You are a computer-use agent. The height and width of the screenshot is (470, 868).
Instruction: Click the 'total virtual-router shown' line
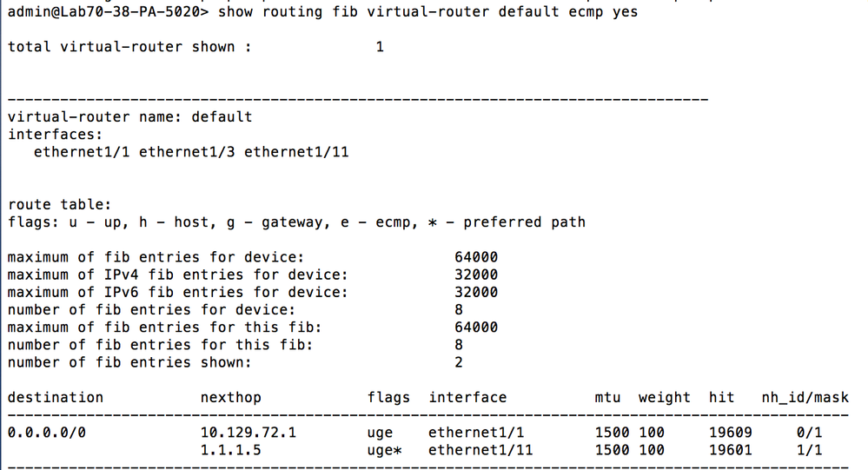click(129, 47)
